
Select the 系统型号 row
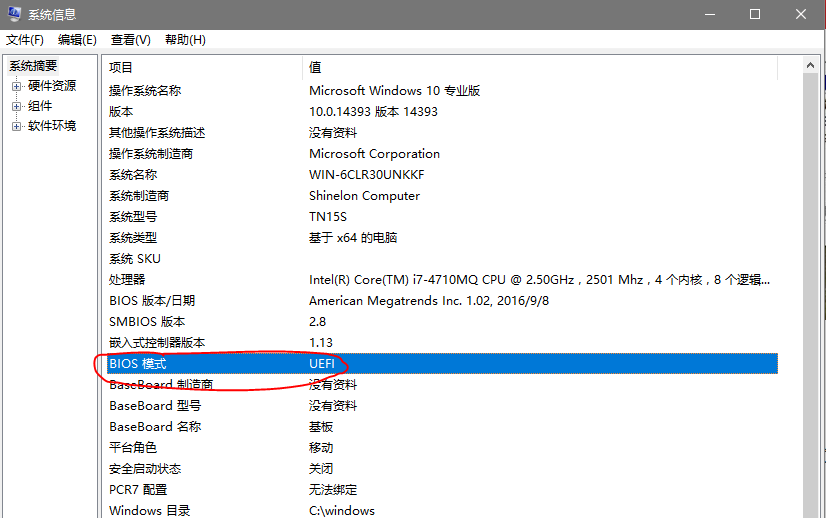pos(442,217)
